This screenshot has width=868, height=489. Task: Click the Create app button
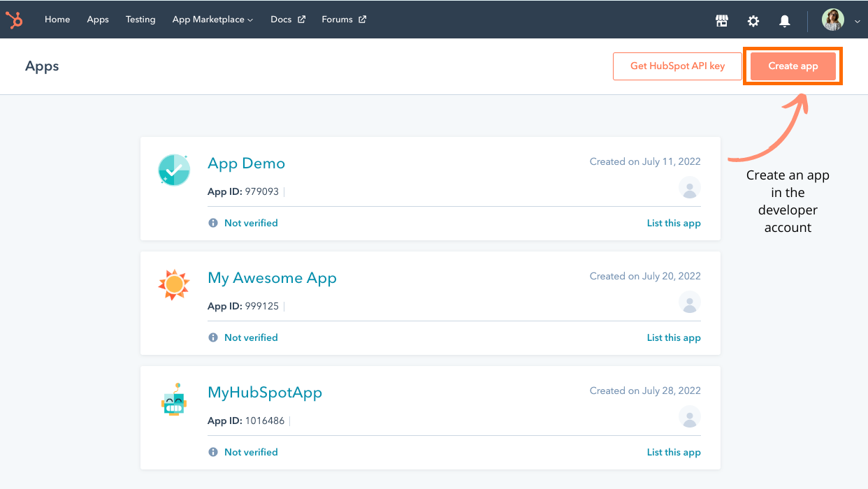click(793, 66)
